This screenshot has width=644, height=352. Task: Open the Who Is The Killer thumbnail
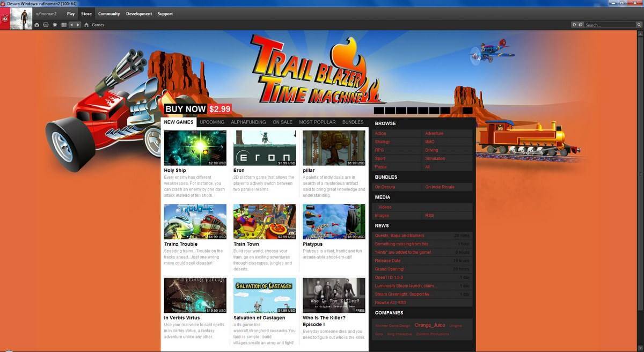point(334,295)
